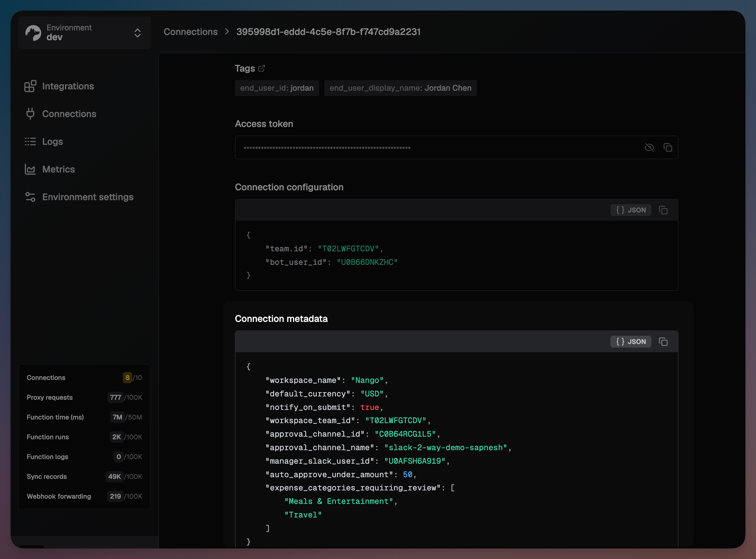Click JSON button in Connection configuration
This screenshot has height=559, width=756.
click(x=631, y=210)
